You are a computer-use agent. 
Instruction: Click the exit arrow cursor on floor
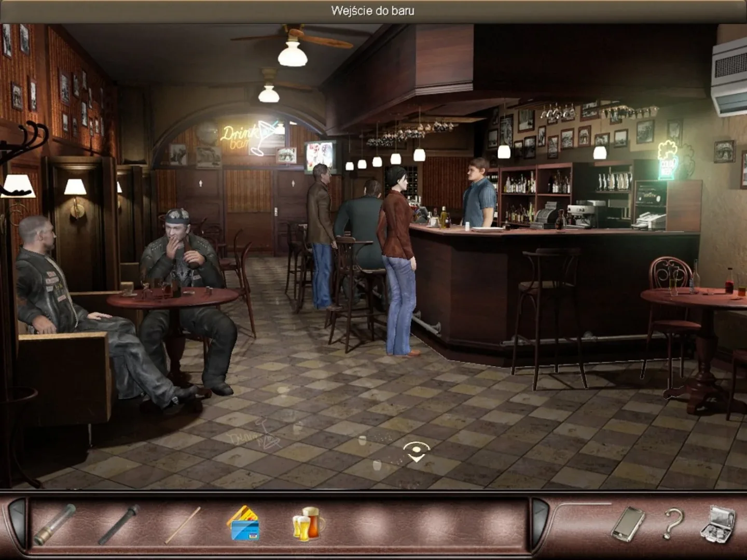417,451
